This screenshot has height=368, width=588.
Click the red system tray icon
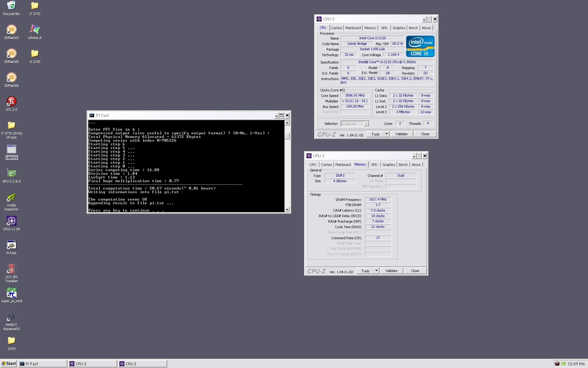[557, 364]
